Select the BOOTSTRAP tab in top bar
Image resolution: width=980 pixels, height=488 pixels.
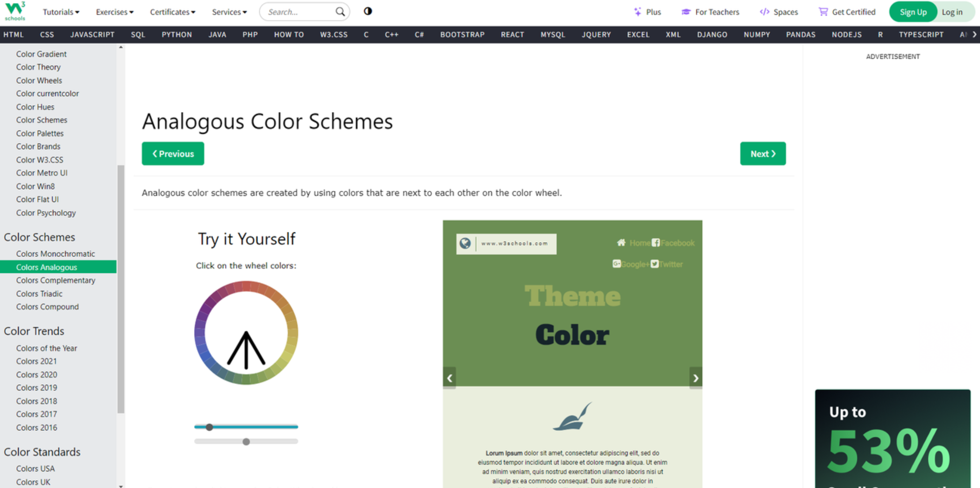tap(463, 34)
